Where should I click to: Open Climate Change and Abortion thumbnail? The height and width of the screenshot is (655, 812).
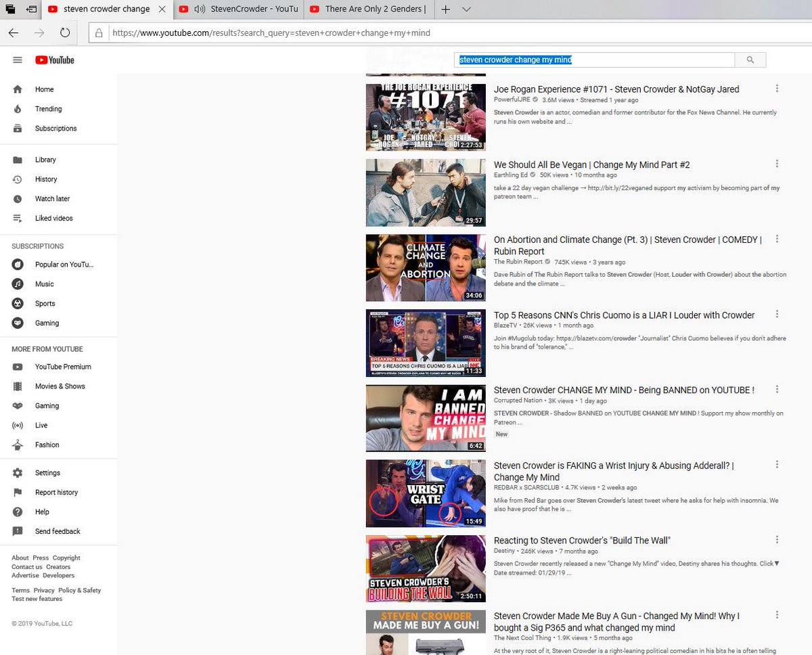pyautogui.click(x=426, y=268)
